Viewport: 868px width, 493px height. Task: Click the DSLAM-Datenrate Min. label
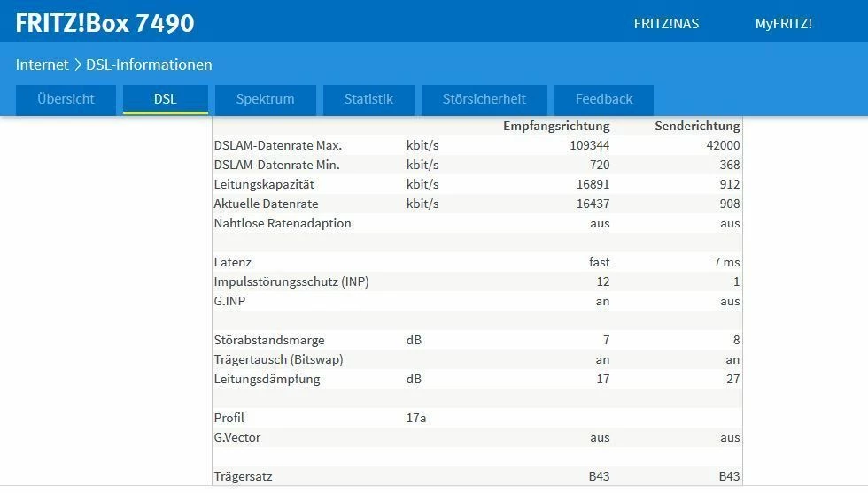click(x=276, y=165)
